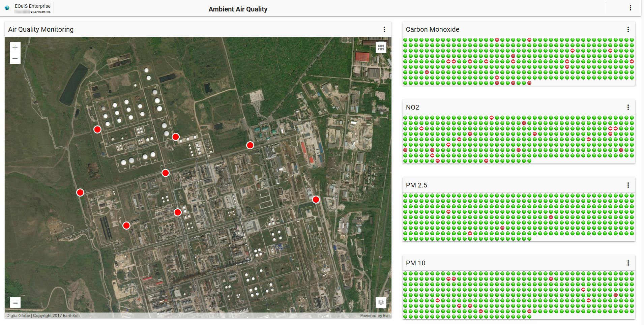The height and width of the screenshot is (325, 644).
Task: Show the map legend list icon
Action: click(15, 302)
